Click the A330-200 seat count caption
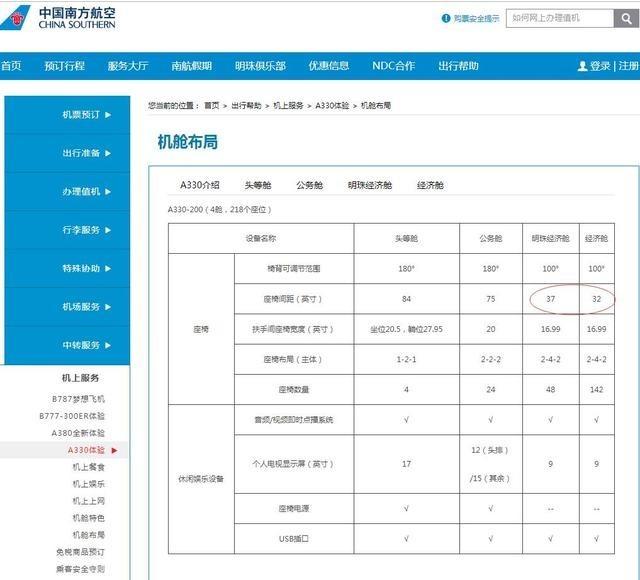The image size is (640, 580). [220, 209]
